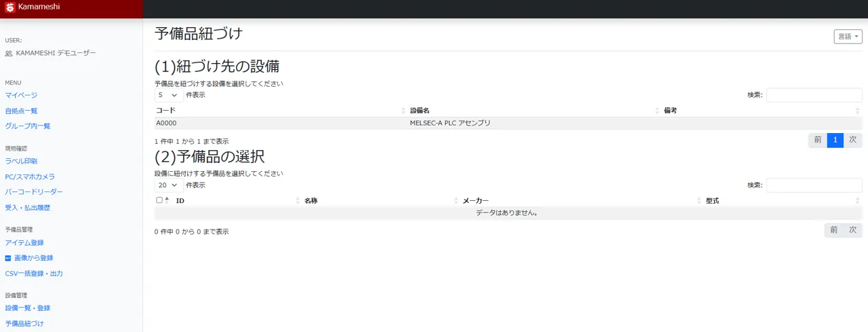Click the user icon beside KAMAMESHI デモユーザー
Image resolution: width=868 pixels, height=332 pixels.
coord(9,53)
